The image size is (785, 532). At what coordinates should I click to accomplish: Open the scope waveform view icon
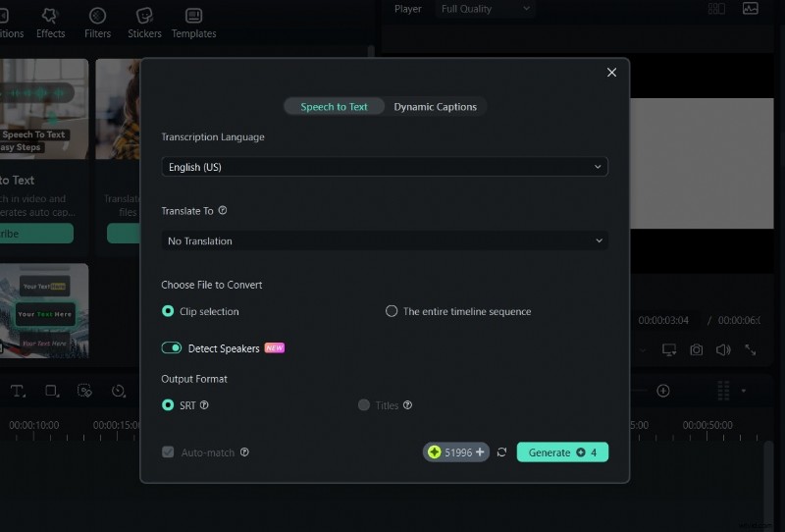[751, 9]
